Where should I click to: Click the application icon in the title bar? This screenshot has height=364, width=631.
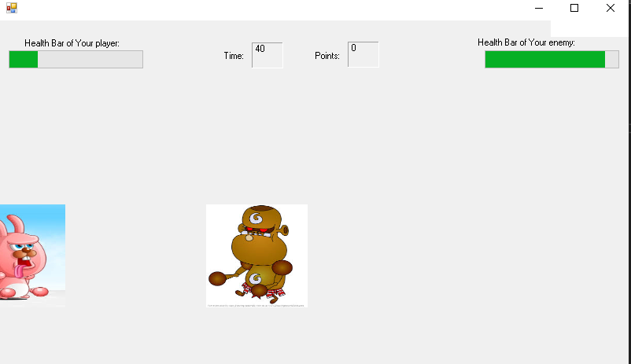point(11,8)
